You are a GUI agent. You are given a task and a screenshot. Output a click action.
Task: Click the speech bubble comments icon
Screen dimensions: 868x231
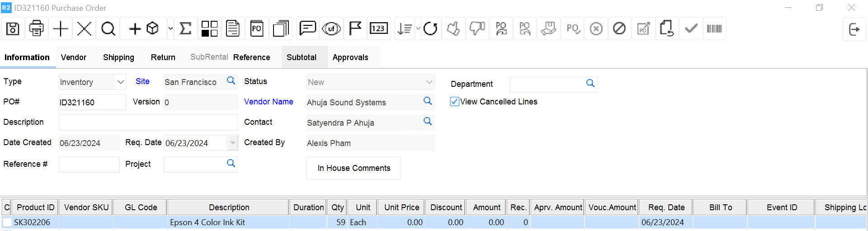[x=307, y=29]
